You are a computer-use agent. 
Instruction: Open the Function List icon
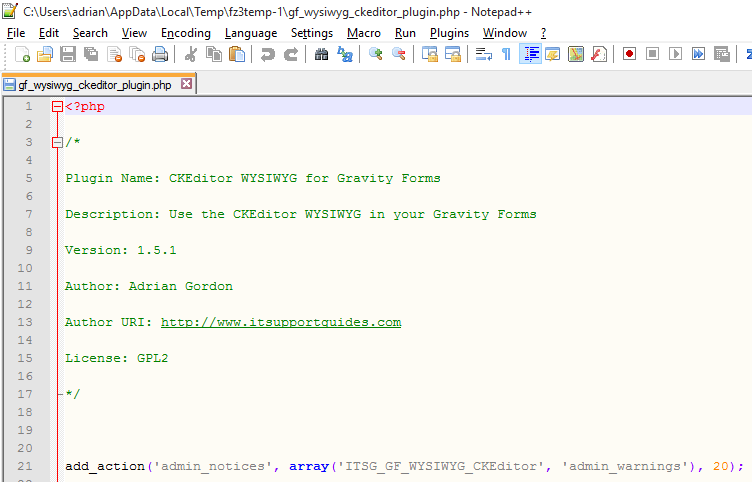[x=599, y=54]
